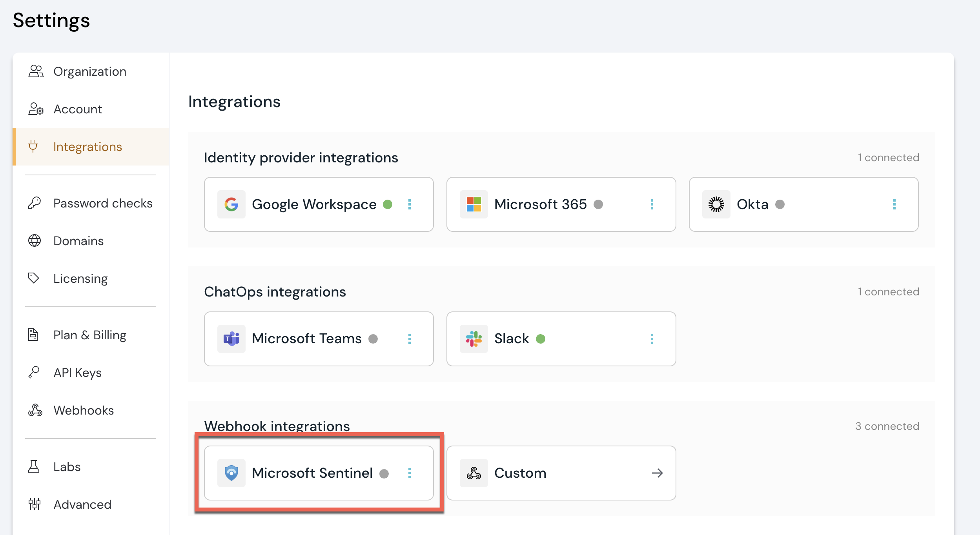
Task: Open Password checks in sidebar
Action: click(x=102, y=203)
